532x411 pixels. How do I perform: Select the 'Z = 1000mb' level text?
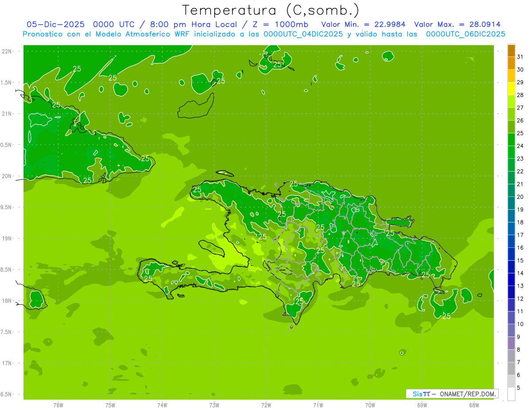(x=280, y=24)
